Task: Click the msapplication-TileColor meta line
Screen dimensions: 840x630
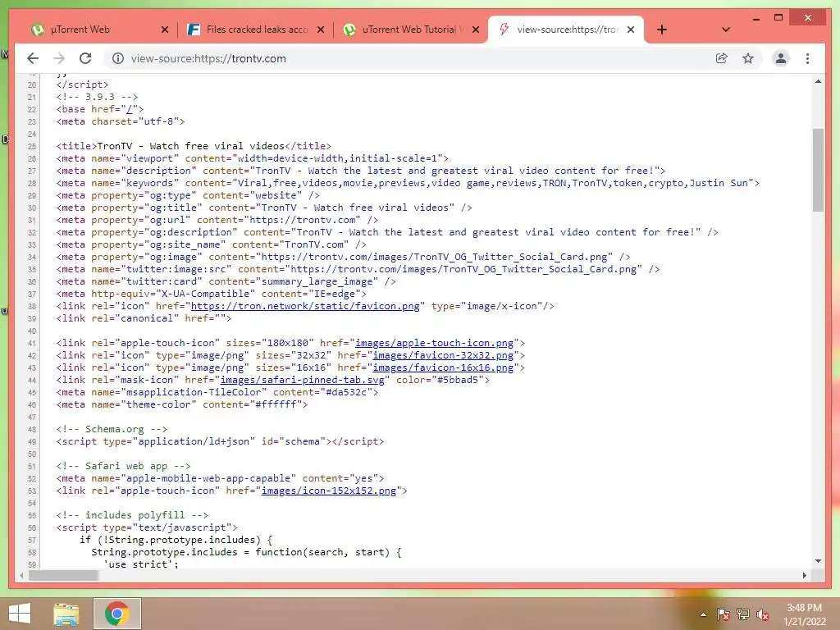Action: pyautogui.click(x=217, y=393)
